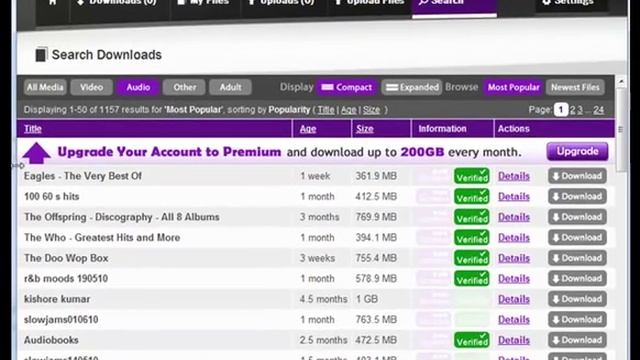Click the purple upgrade arrow icon
Viewport: 640px width, 360px height.
36,153
